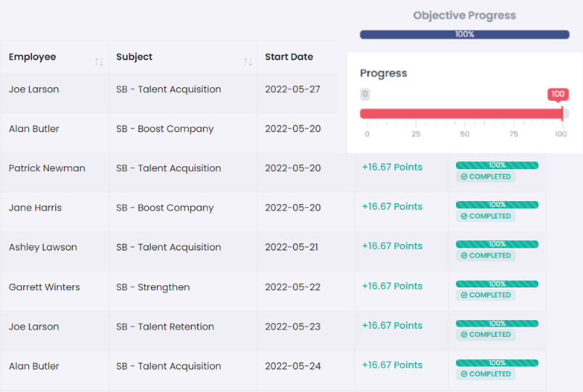Sort table by Employee column arrows

tap(99, 62)
